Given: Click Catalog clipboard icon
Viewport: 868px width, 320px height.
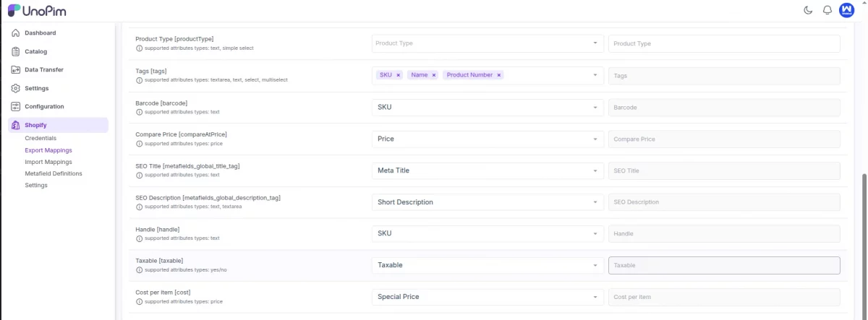Looking at the screenshot, I should [15, 51].
